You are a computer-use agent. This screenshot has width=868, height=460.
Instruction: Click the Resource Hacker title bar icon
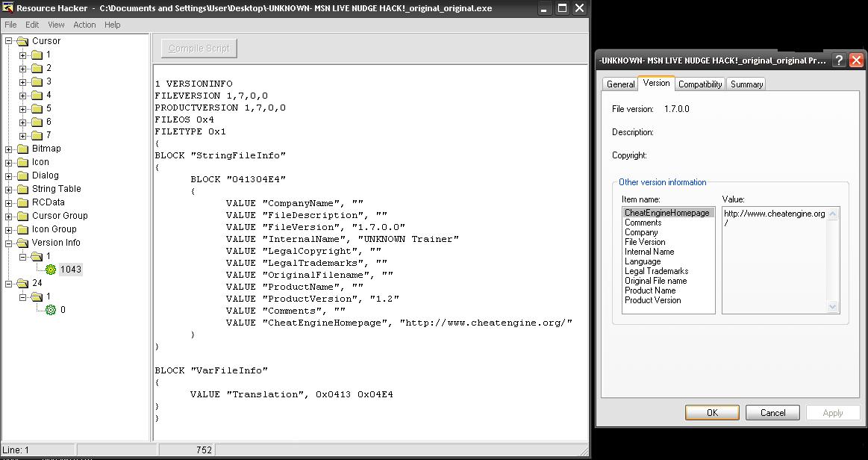pyautogui.click(x=7, y=8)
